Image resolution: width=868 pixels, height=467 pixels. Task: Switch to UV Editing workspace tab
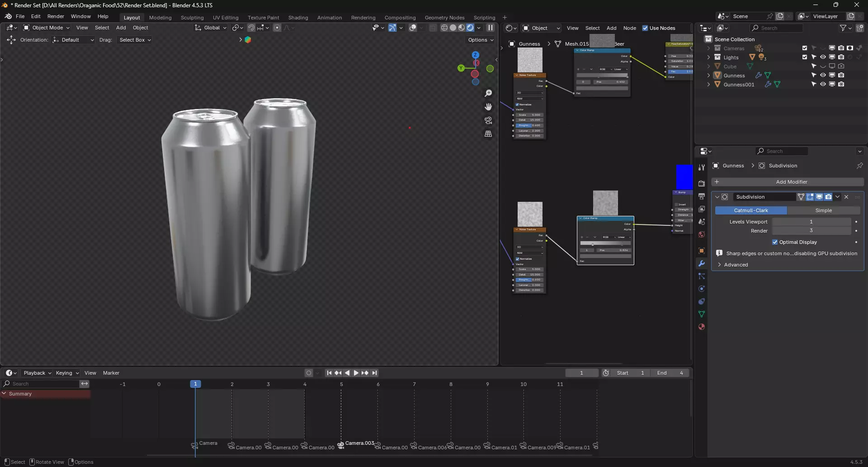pyautogui.click(x=226, y=18)
